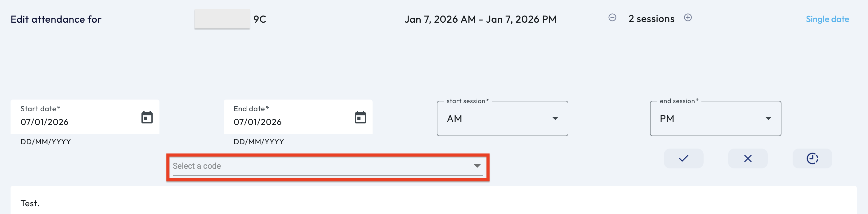Click the greyed-out student name box

[222, 19]
